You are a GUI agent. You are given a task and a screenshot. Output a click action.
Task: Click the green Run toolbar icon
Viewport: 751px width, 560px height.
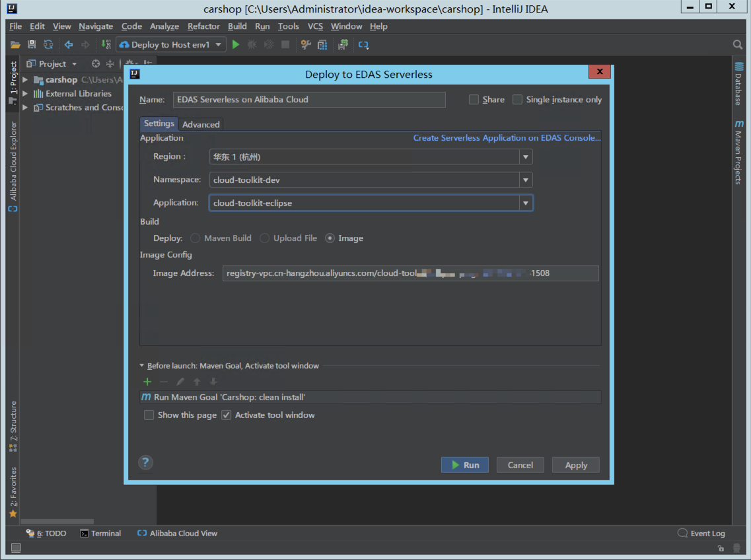pyautogui.click(x=236, y=44)
